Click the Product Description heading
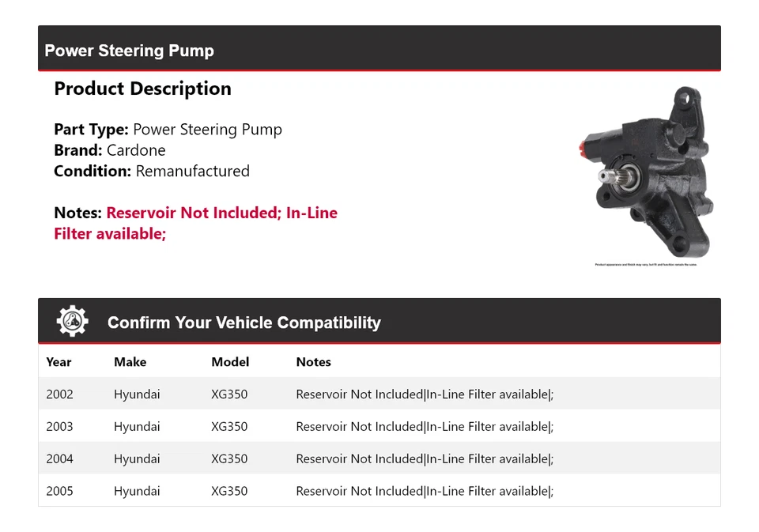The height and width of the screenshot is (532, 759). (142, 89)
